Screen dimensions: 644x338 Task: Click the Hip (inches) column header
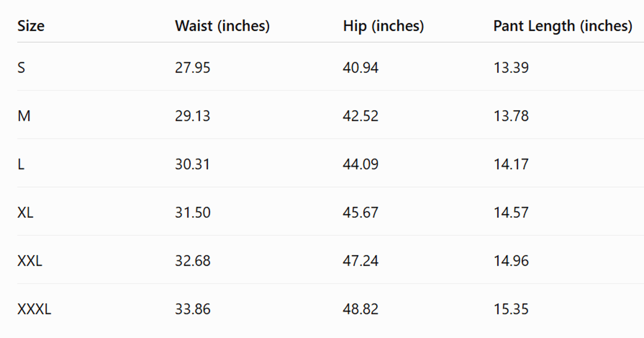pyautogui.click(x=383, y=26)
